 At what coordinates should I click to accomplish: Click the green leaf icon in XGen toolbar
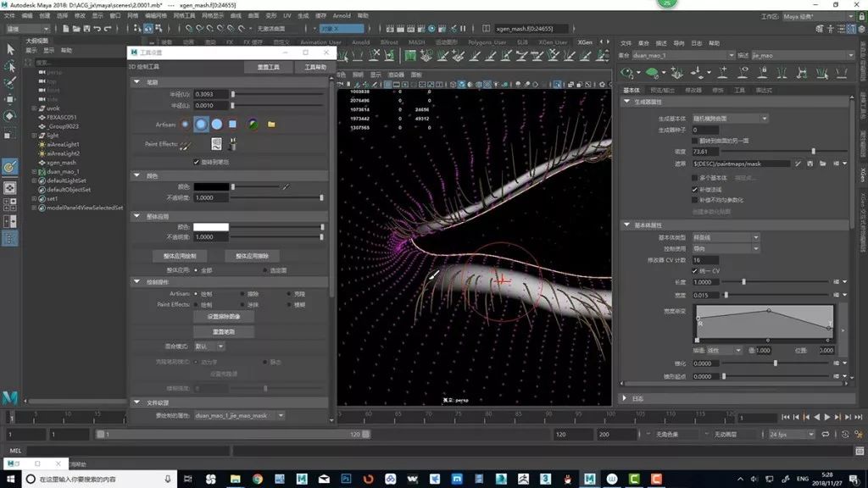point(652,73)
